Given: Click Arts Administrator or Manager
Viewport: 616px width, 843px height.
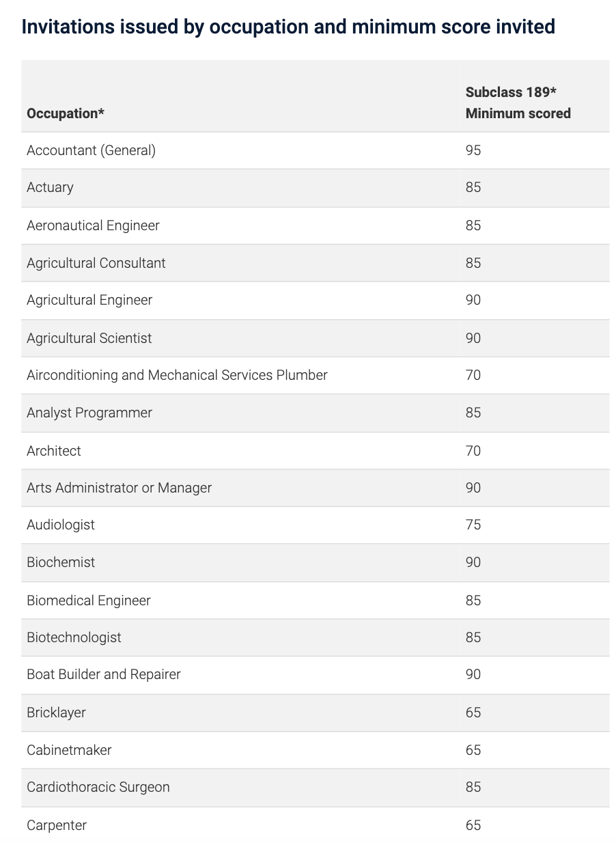Looking at the screenshot, I should (119, 488).
